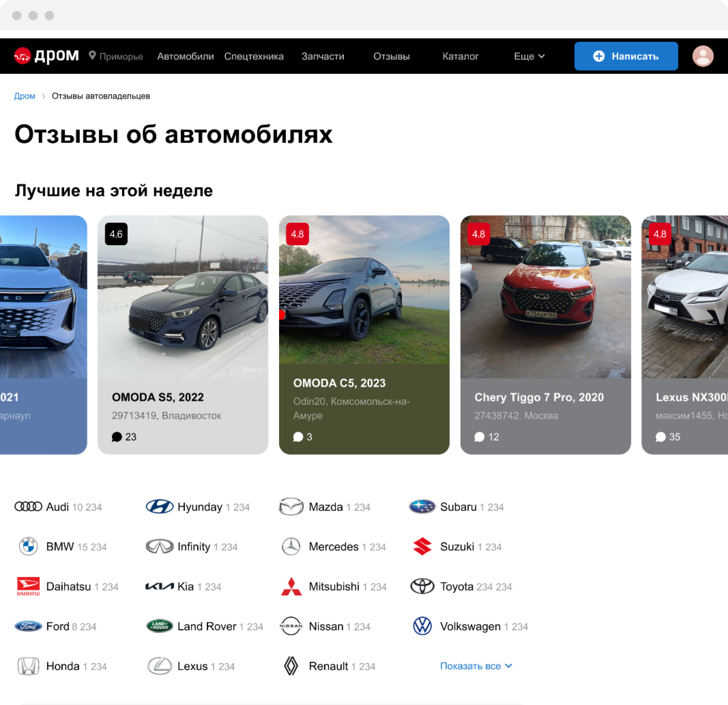This screenshot has height=705, width=728.
Task: Expand the Еще dropdown menu
Action: click(529, 56)
